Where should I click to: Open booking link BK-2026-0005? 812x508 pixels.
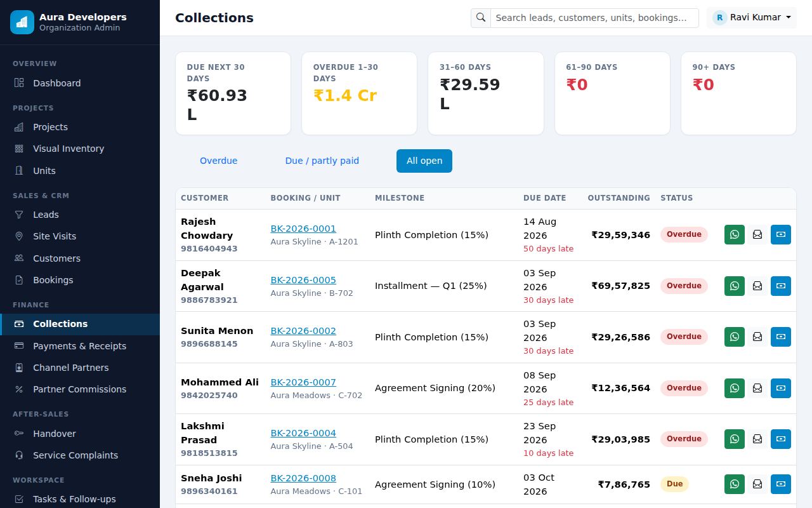[x=303, y=280]
